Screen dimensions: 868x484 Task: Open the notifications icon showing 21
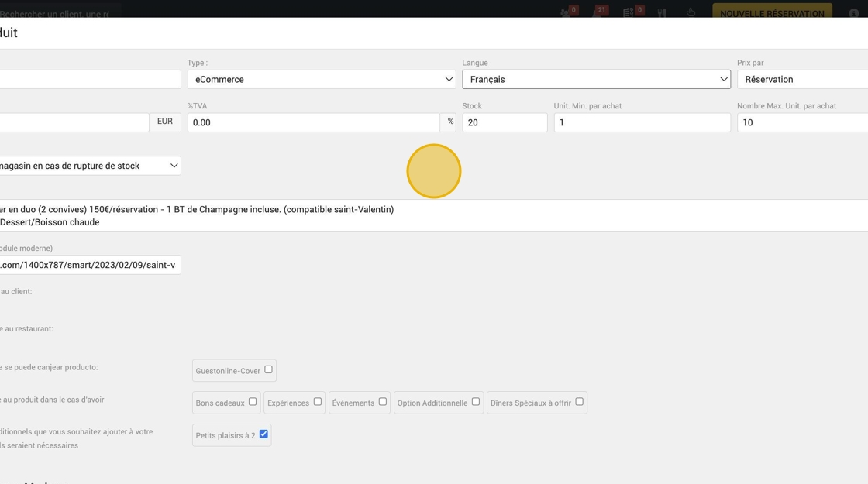click(598, 12)
